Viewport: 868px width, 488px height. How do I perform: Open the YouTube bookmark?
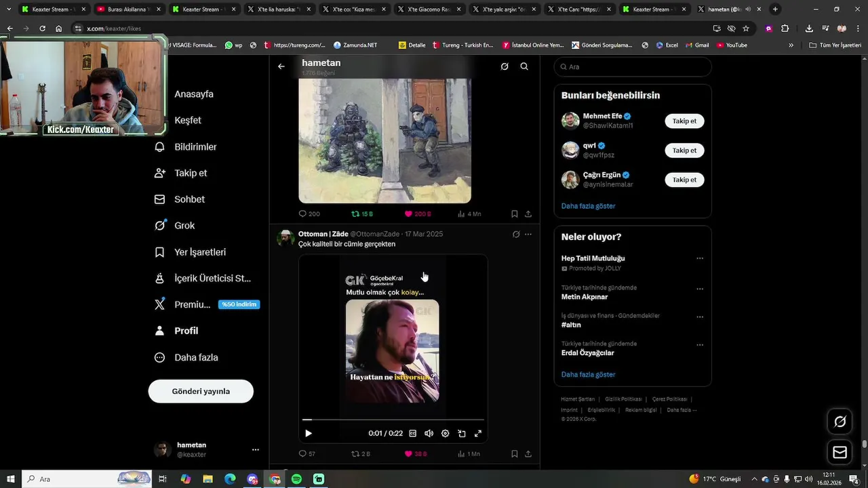click(731, 45)
